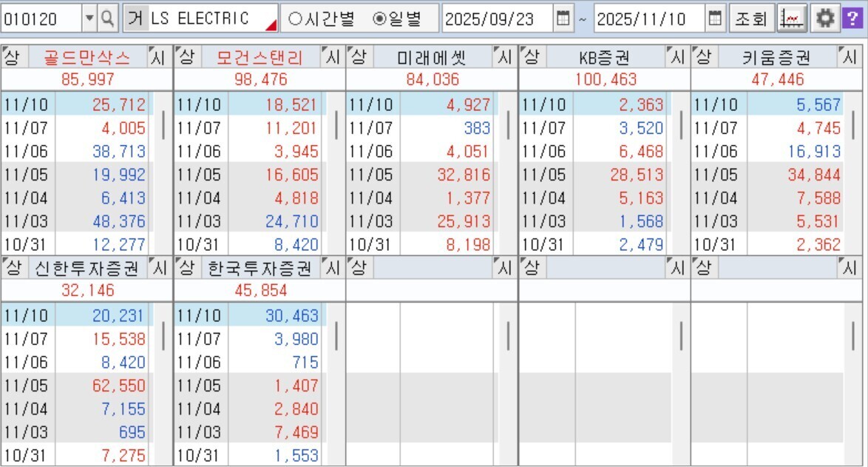868x467 pixels.
Task: Click the 상 button beside 키움증권
Action: [x=705, y=57]
